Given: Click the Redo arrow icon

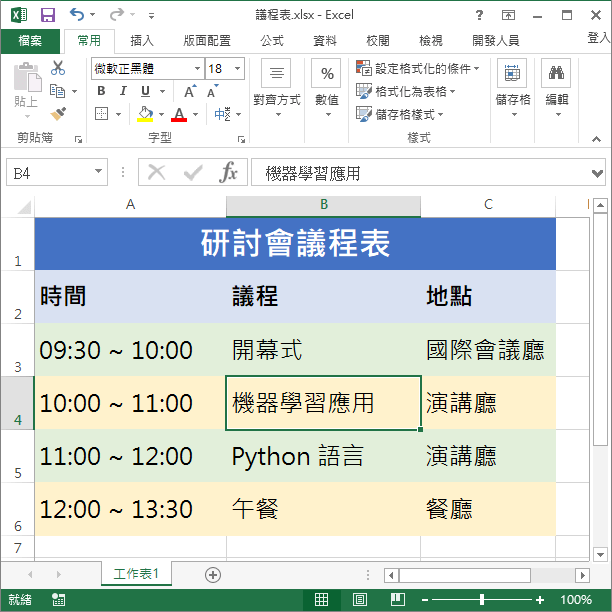Looking at the screenshot, I should (117, 15).
